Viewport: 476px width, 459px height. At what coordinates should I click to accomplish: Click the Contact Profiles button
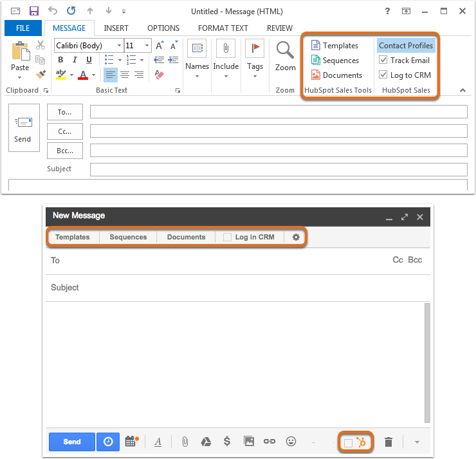(x=405, y=46)
